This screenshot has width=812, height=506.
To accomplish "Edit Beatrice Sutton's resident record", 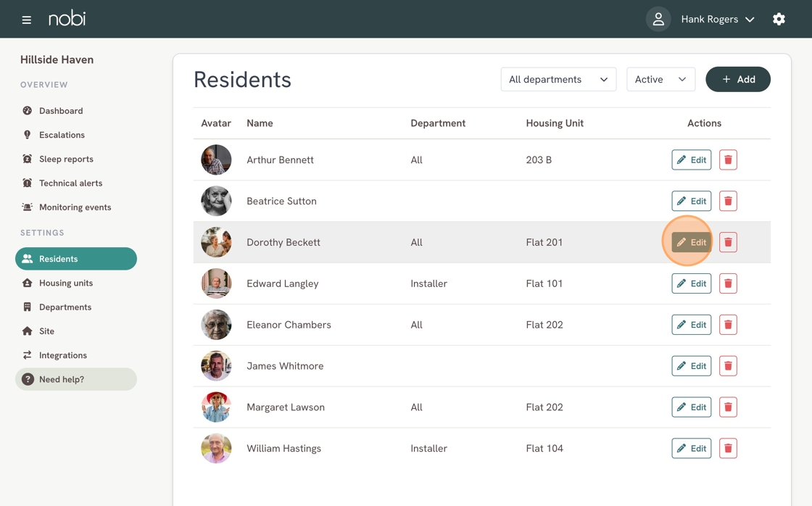I will pyautogui.click(x=691, y=202).
